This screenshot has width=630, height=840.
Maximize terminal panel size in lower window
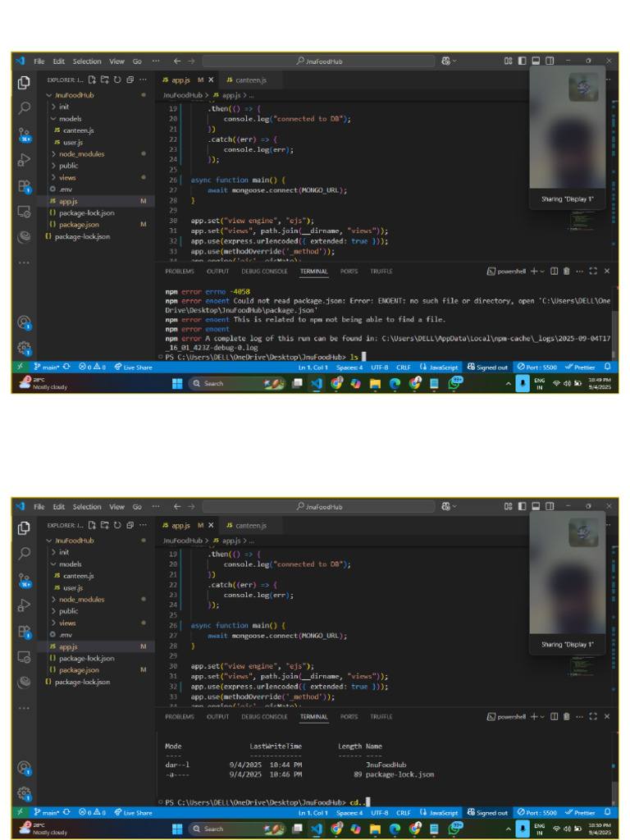[x=593, y=716]
